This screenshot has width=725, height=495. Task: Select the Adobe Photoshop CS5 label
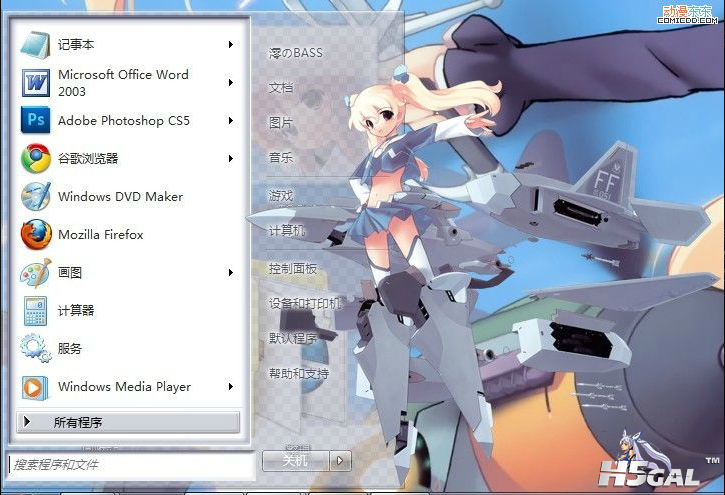pyautogui.click(x=124, y=121)
